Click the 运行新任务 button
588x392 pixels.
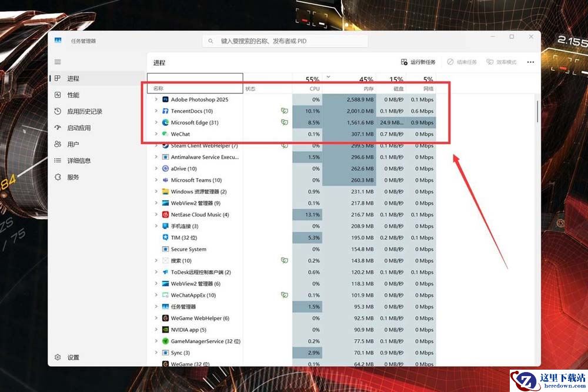(418, 62)
